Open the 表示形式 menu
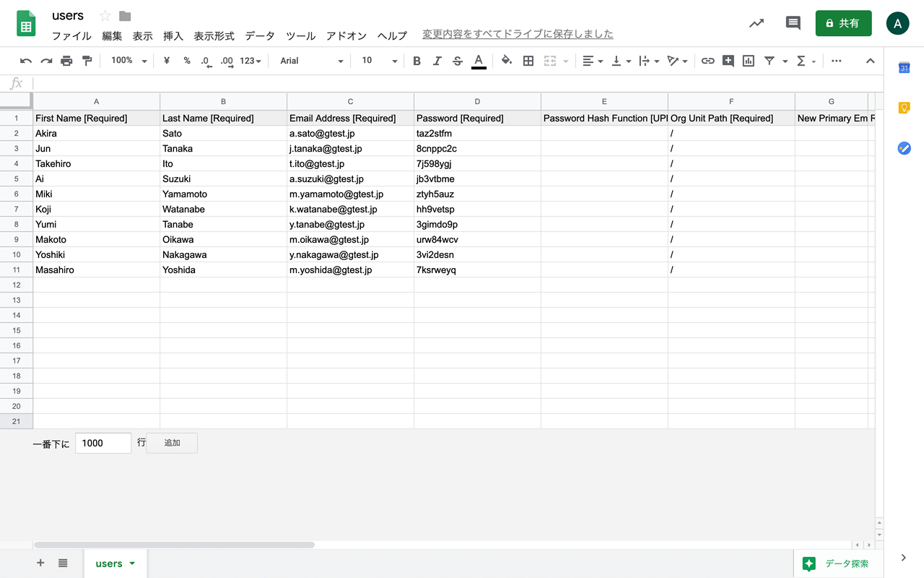This screenshot has width=924, height=578. [214, 35]
